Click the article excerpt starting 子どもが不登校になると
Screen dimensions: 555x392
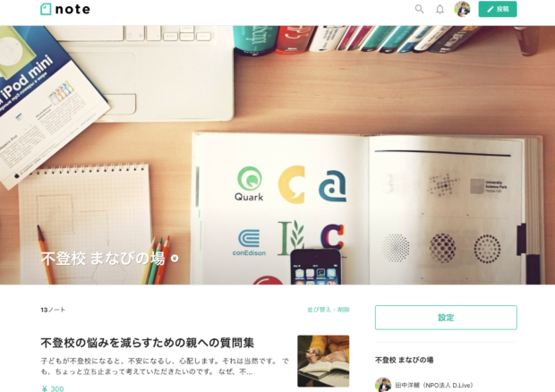tap(165, 367)
